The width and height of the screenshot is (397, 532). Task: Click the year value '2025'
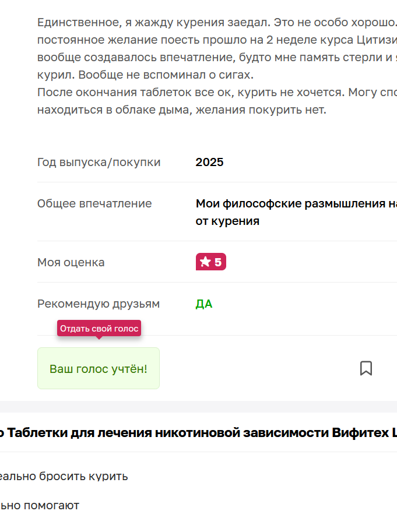point(209,162)
